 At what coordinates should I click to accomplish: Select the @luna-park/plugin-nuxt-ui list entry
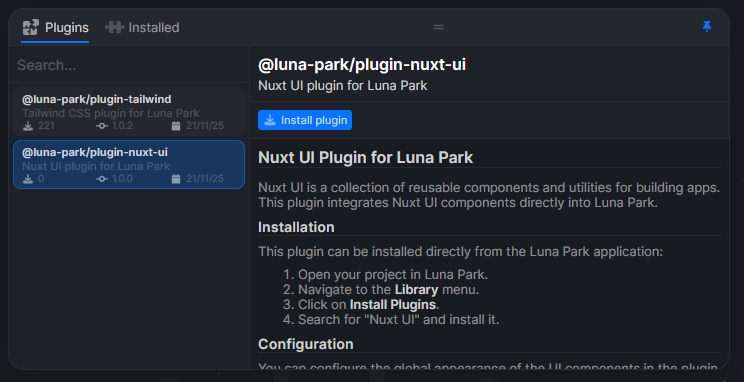[129, 164]
